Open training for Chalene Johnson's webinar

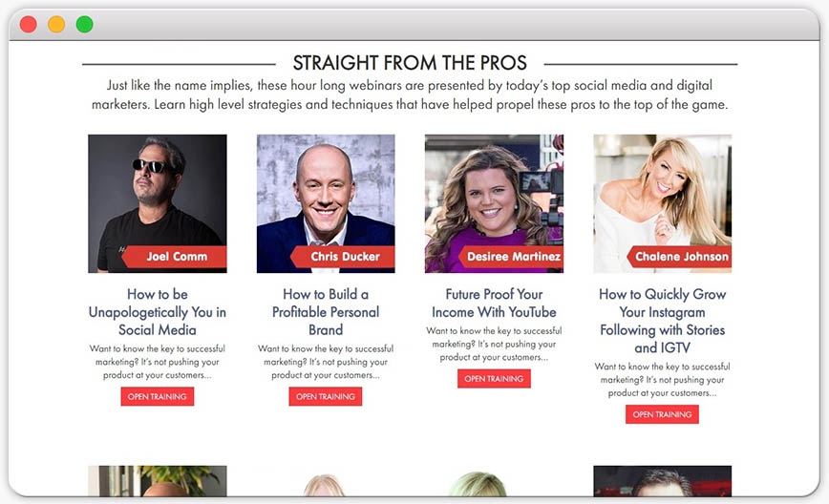[x=662, y=414]
